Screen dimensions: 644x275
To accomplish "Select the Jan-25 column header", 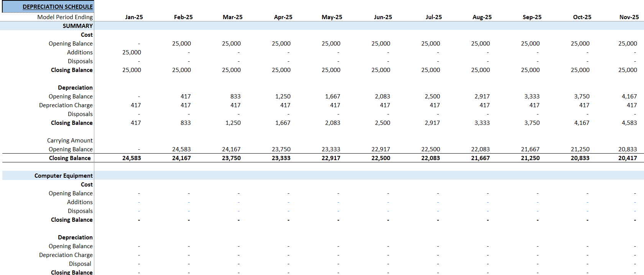I will [134, 17].
